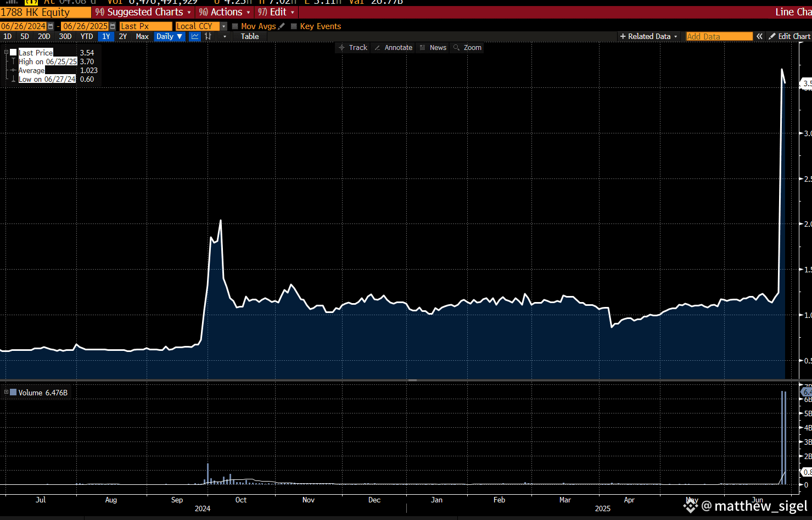Click the Volume series color swatch
The image size is (812, 520).
(13, 393)
